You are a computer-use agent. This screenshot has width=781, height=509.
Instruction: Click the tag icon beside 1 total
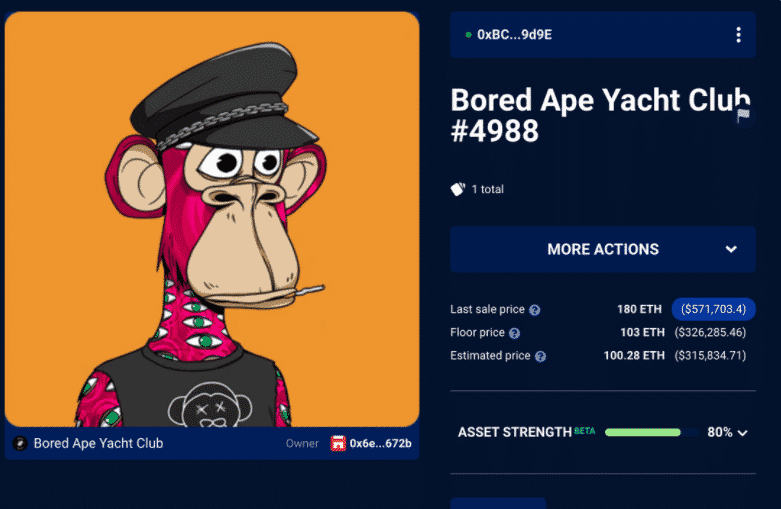pos(457,189)
